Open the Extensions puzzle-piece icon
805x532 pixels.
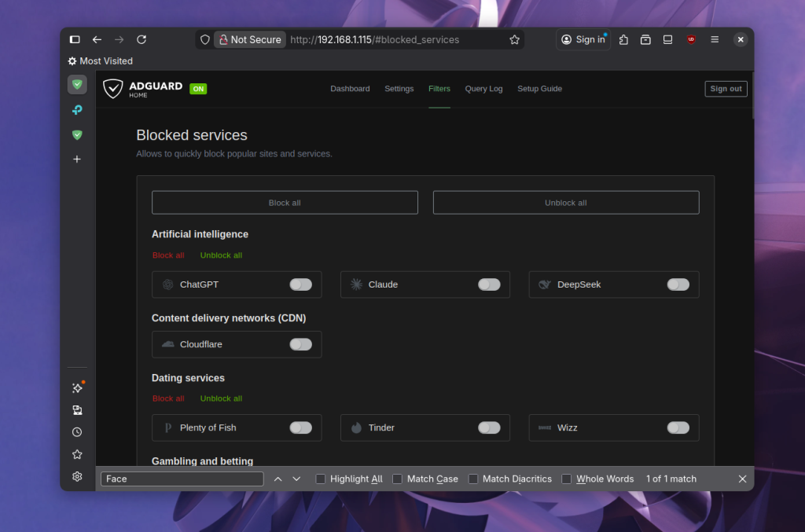click(x=623, y=39)
